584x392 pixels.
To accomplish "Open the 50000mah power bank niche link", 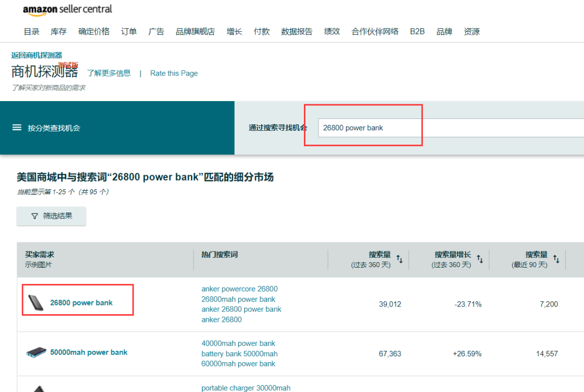I will point(89,352).
